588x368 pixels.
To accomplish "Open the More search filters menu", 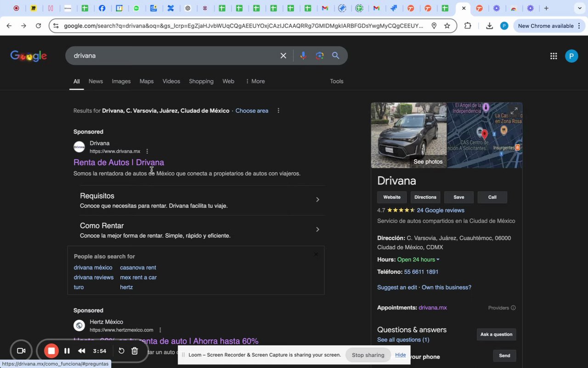I will coord(255,81).
